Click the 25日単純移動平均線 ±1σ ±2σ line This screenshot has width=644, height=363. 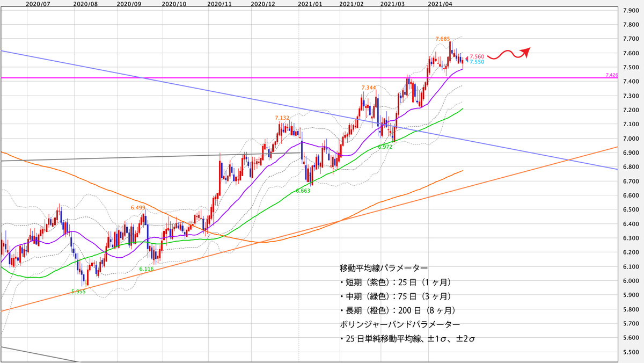pos(408,339)
